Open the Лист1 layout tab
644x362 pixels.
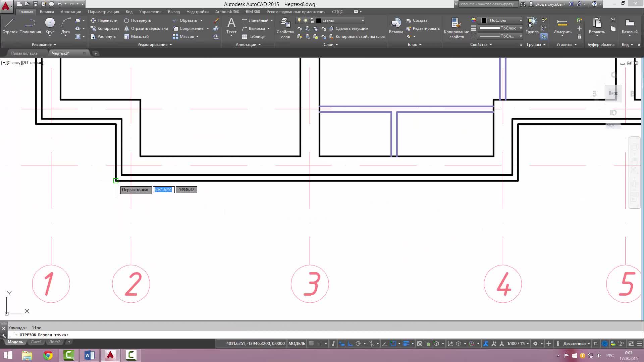36,342
